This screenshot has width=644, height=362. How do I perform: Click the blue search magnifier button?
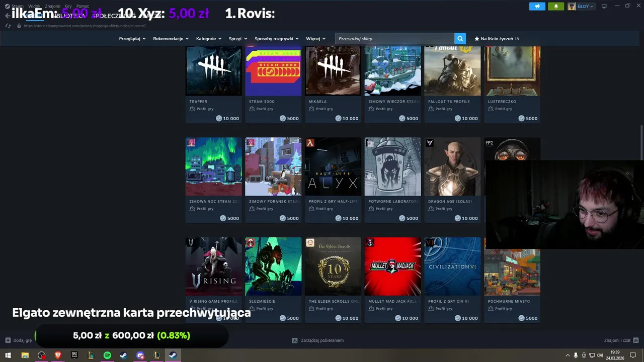pos(460,38)
